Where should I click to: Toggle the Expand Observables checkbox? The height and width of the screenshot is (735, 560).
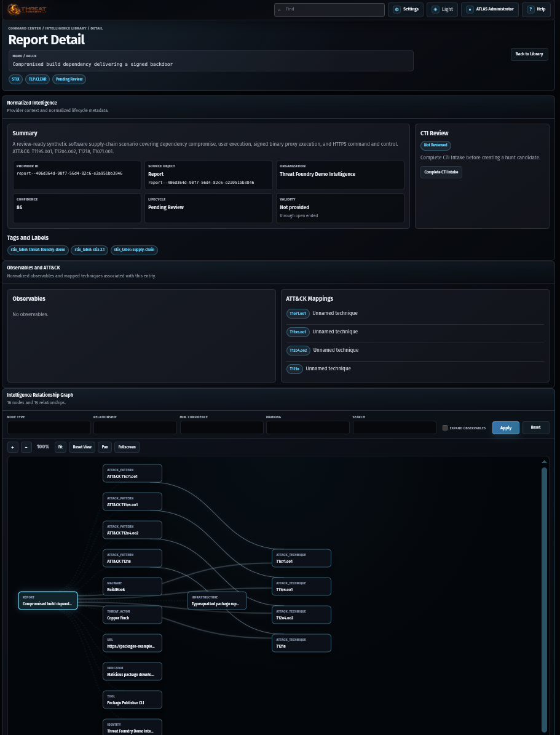click(x=445, y=428)
